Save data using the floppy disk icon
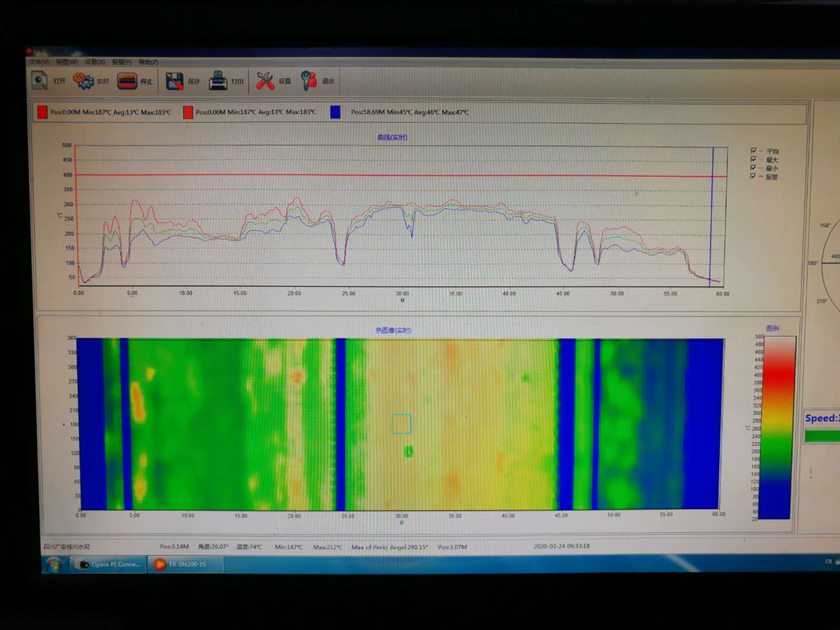The image size is (840, 630). [x=174, y=81]
